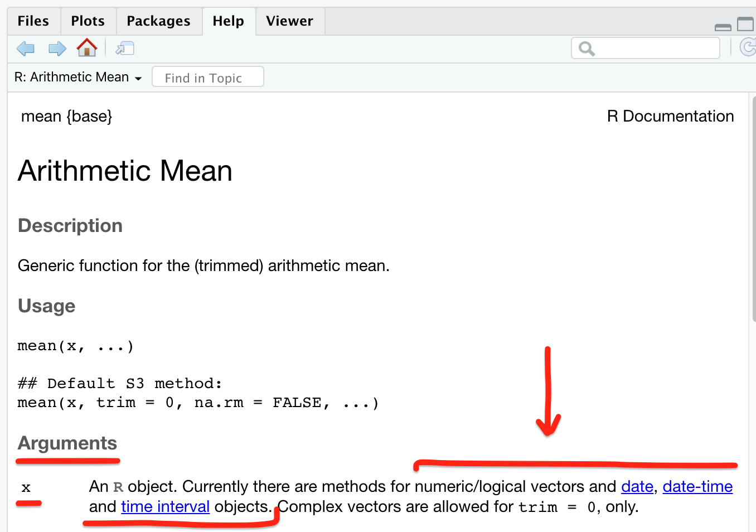Focus the help search box
This screenshot has width=756, height=532.
(x=646, y=49)
